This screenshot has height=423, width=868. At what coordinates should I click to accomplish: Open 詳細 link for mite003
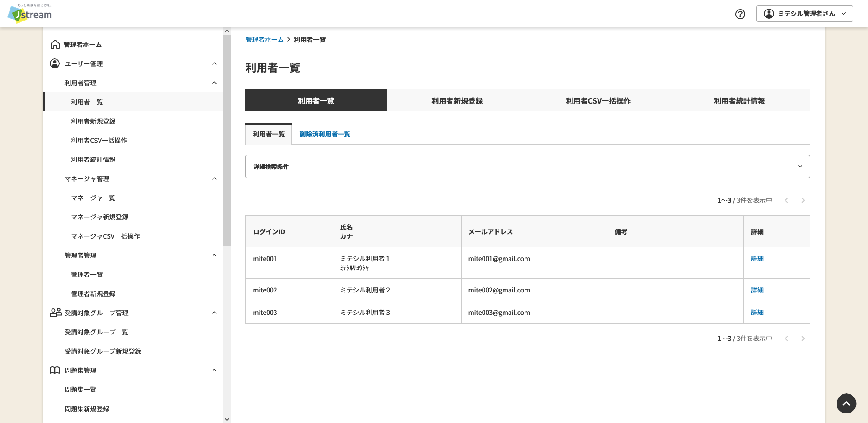757,313
